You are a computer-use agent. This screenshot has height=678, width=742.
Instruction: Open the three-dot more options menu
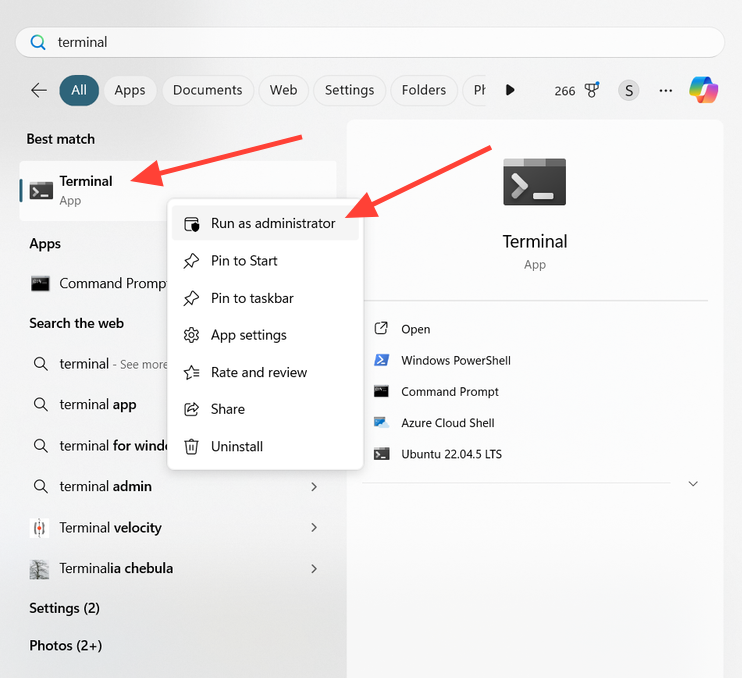666,90
